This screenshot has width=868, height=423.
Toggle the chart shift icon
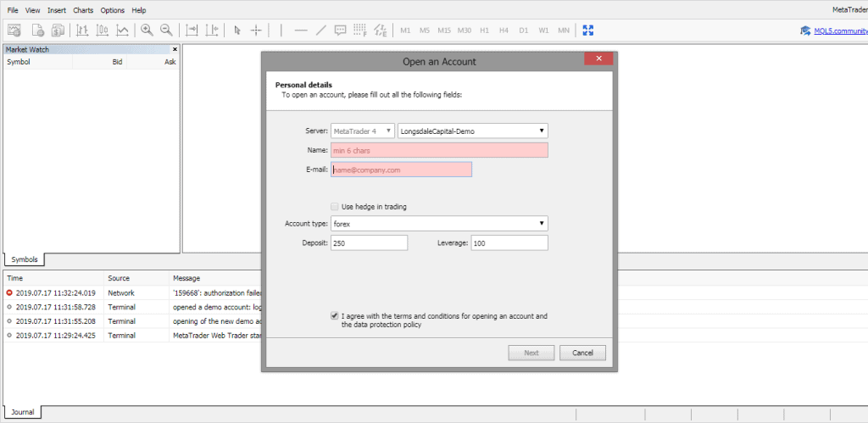[x=211, y=31]
